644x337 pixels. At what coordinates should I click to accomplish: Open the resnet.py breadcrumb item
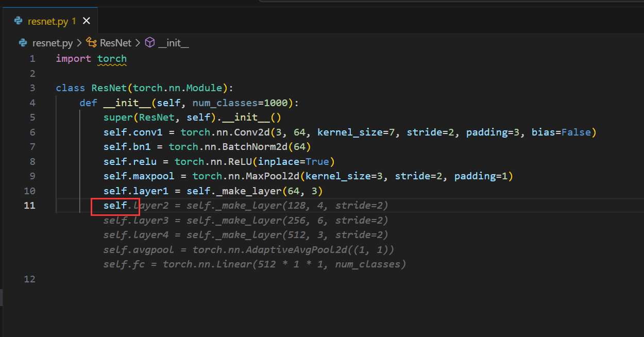[x=53, y=43]
